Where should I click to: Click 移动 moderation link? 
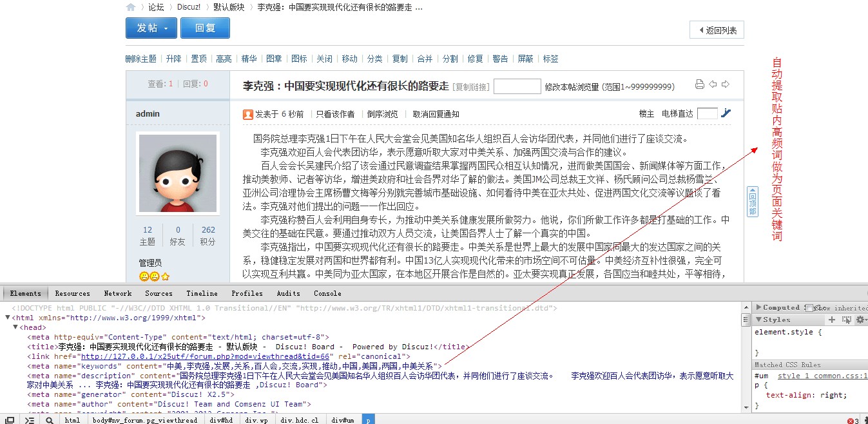click(350, 59)
